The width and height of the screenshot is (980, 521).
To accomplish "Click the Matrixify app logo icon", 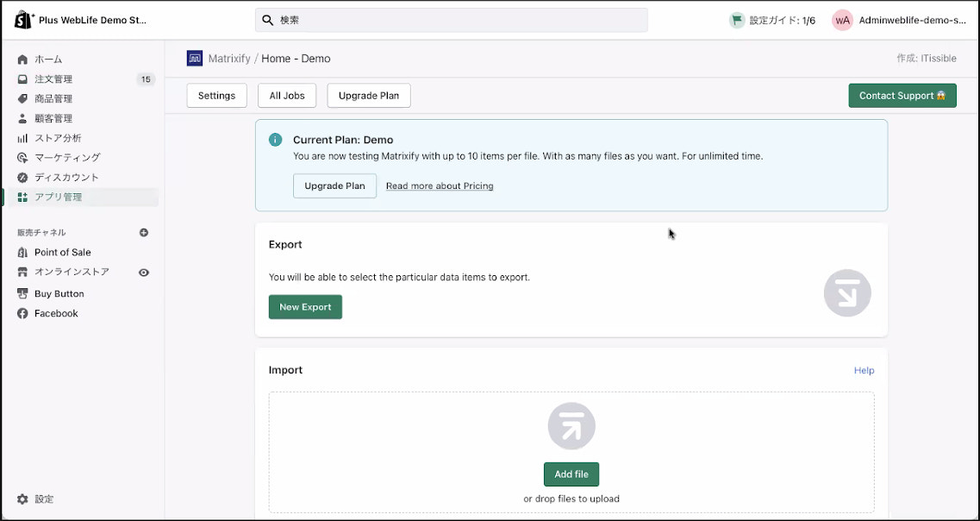I will [x=195, y=59].
